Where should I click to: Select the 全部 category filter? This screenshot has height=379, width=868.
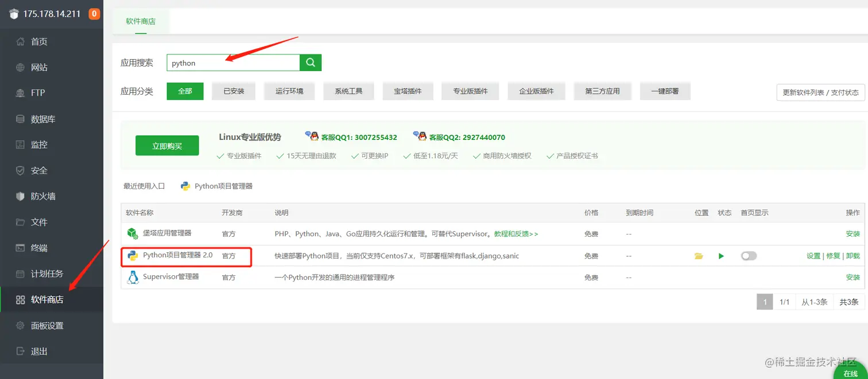tap(185, 91)
